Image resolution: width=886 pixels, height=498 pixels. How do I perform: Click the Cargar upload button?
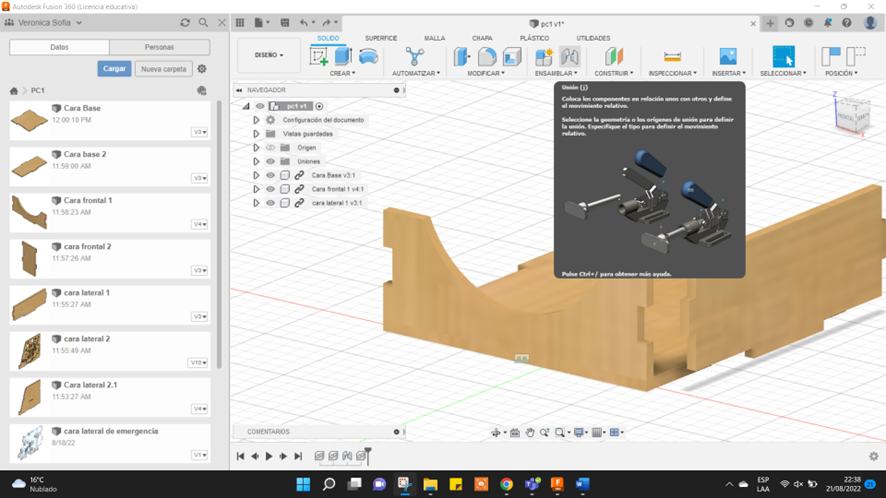(x=114, y=68)
